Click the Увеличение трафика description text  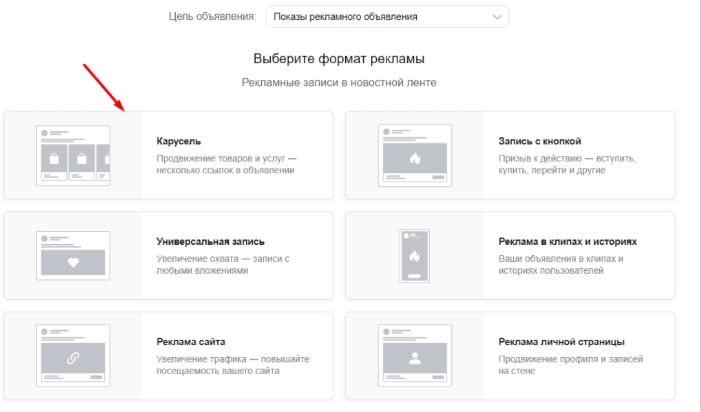click(227, 365)
